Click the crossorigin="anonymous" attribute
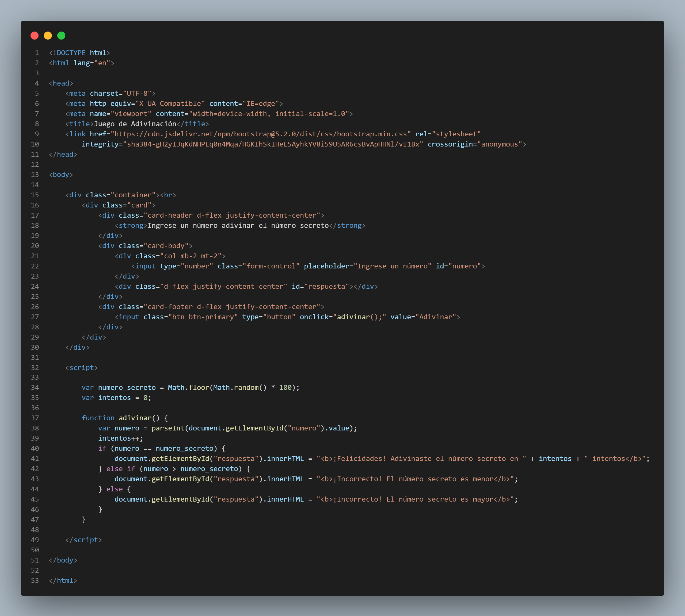685x616 pixels. (x=475, y=144)
